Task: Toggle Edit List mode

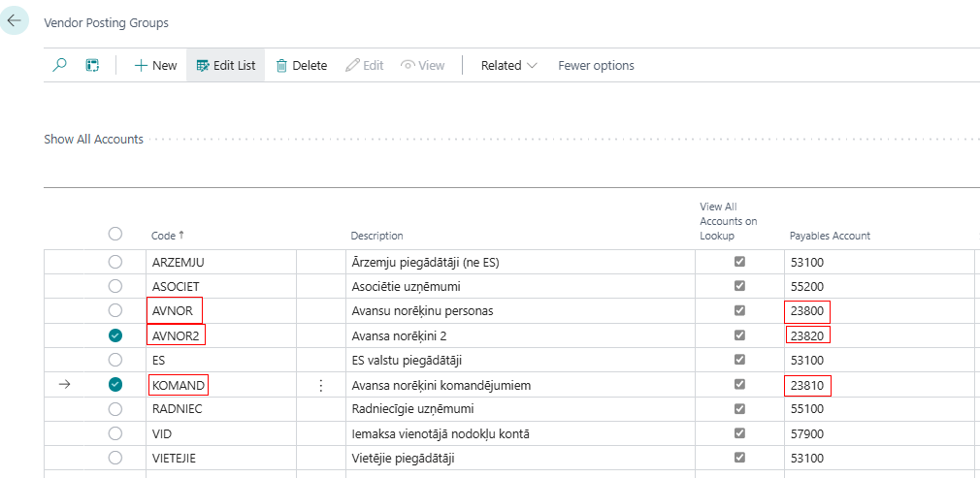Action: click(226, 65)
